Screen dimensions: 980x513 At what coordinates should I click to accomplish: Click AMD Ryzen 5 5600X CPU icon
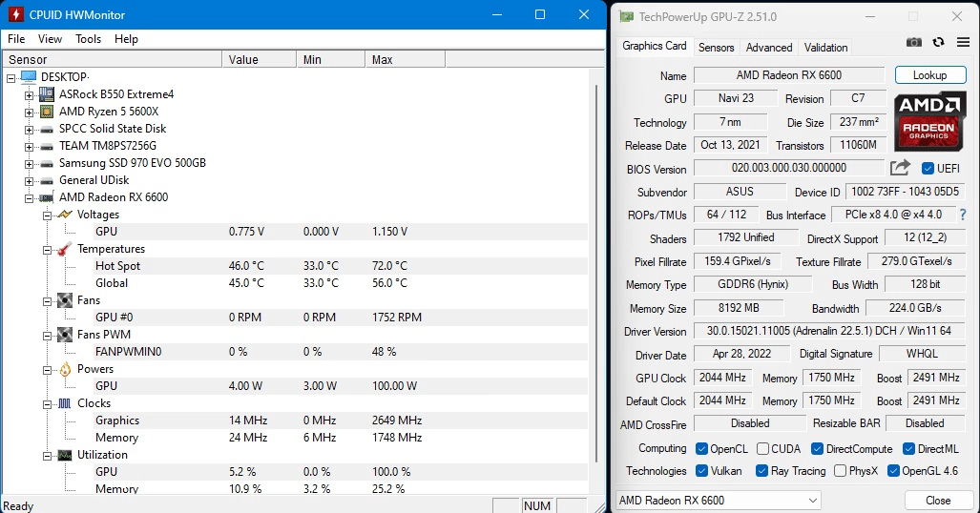pyautogui.click(x=46, y=112)
